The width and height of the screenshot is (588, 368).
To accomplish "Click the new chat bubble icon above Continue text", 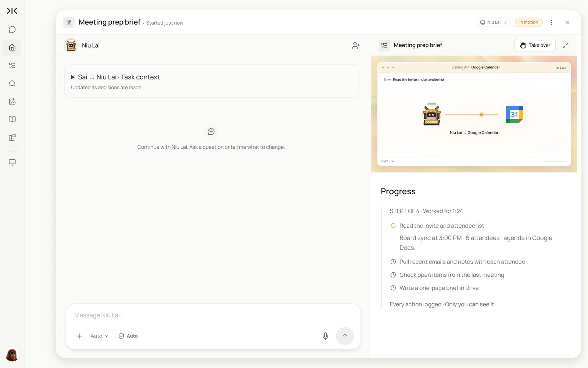I will click(x=211, y=132).
